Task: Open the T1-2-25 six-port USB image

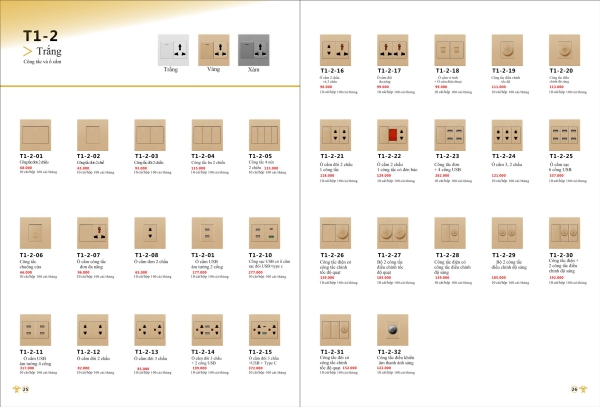Action: tap(564, 135)
